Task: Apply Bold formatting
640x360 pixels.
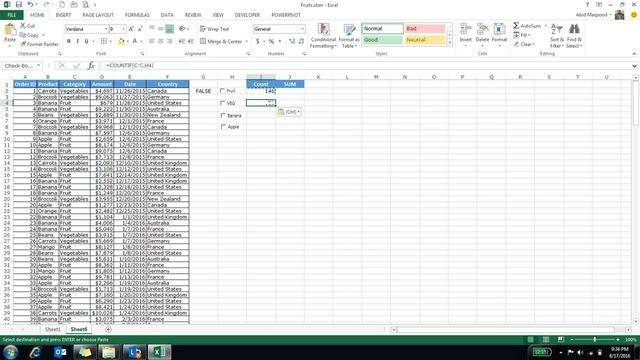Action: pos(69,41)
